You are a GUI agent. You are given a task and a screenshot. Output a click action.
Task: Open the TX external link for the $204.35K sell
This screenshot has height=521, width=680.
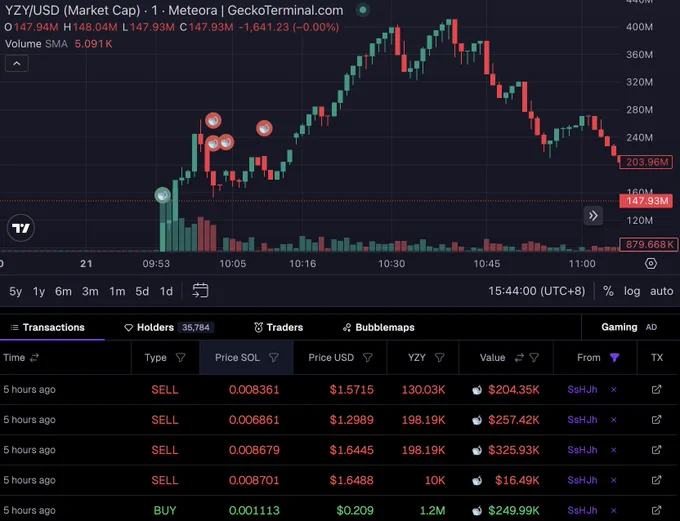657,389
